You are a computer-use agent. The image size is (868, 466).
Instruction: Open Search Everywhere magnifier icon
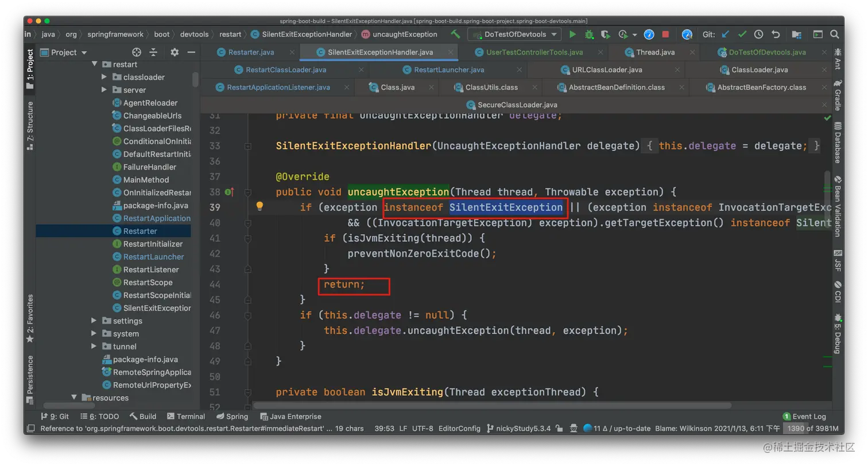(x=835, y=34)
